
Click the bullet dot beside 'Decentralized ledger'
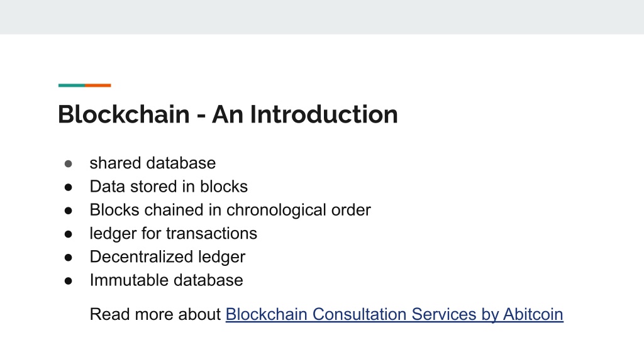coord(68,257)
